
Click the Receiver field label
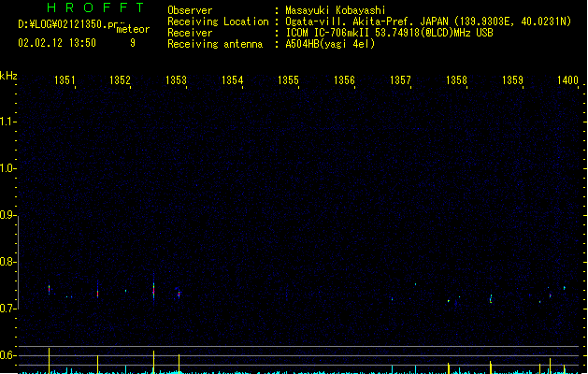[190, 33]
